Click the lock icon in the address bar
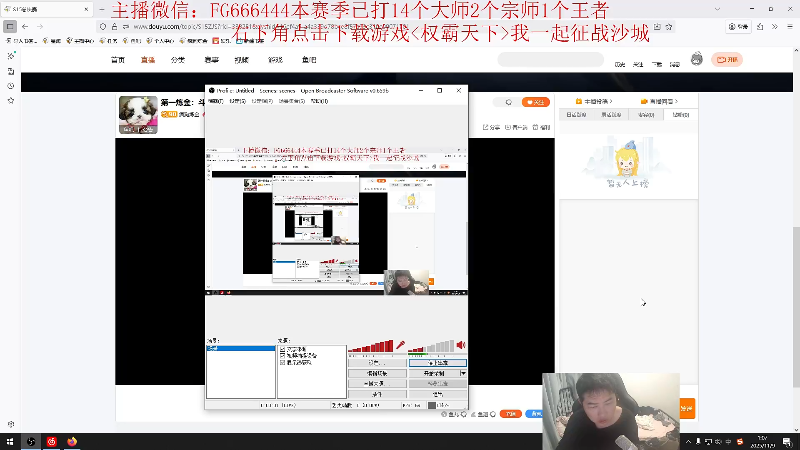This screenshot has height=450, width=800. (114, 27)
